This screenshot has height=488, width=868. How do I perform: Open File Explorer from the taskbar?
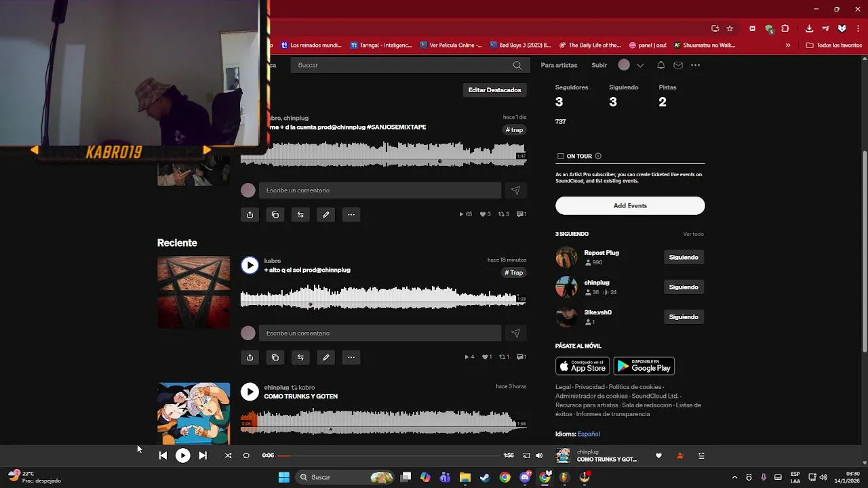465,477
